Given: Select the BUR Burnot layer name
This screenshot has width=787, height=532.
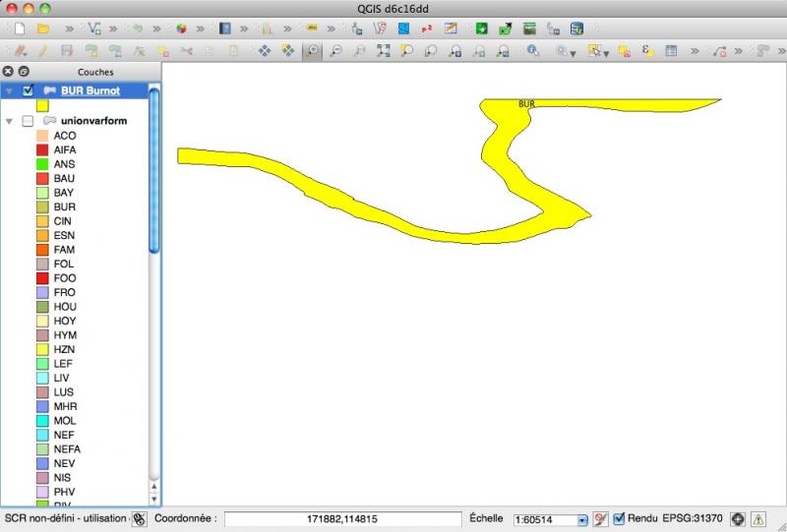Looking at the screenshot, I should coord(90,90).
